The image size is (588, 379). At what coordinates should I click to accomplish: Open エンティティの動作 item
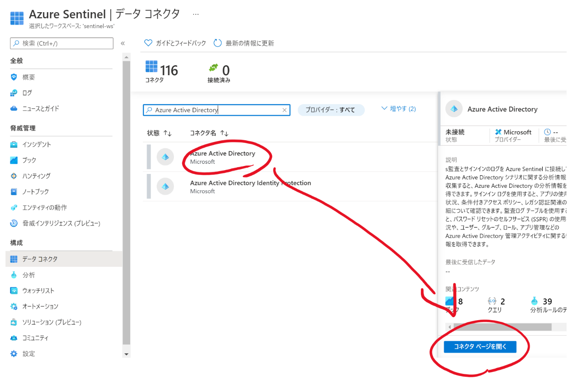tap(45, 207)
